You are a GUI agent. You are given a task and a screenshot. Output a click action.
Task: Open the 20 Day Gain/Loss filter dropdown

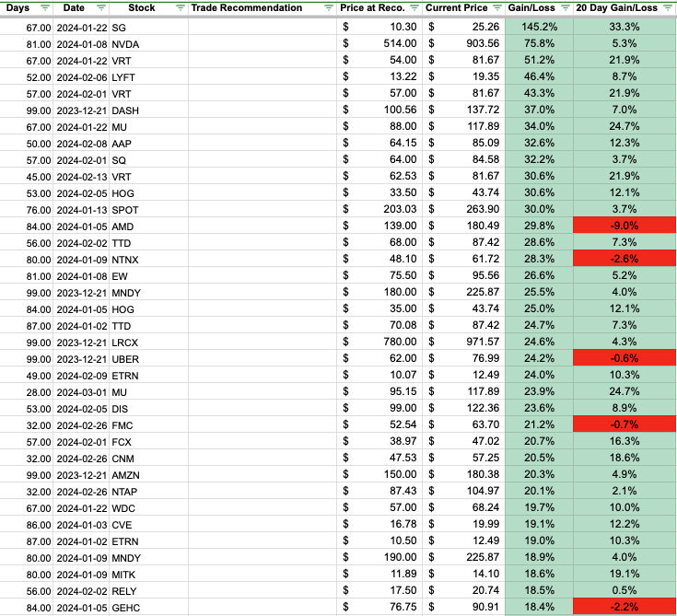click(668, 7)
